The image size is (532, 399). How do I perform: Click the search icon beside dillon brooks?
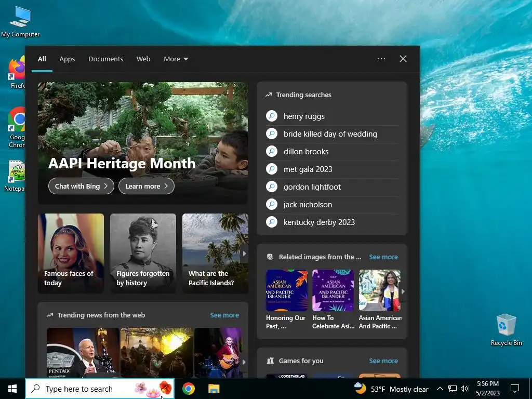pos(272,151)
